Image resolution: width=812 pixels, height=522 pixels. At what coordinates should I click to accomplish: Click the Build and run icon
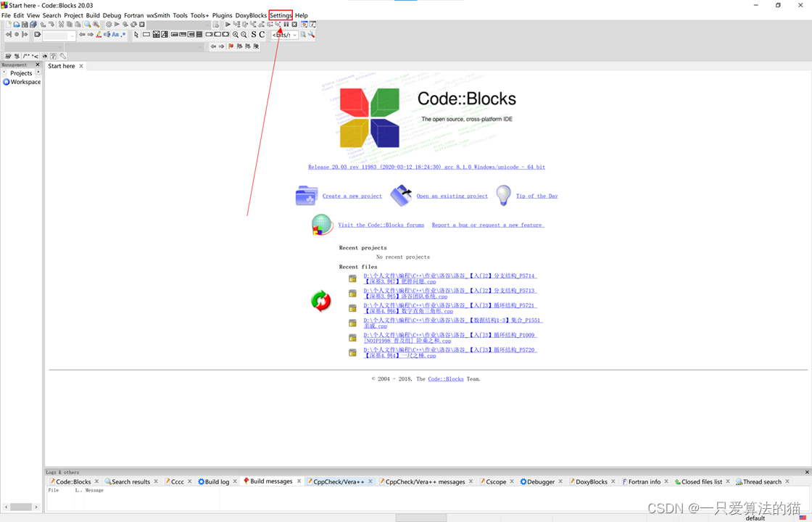click(x=125, y=25)
